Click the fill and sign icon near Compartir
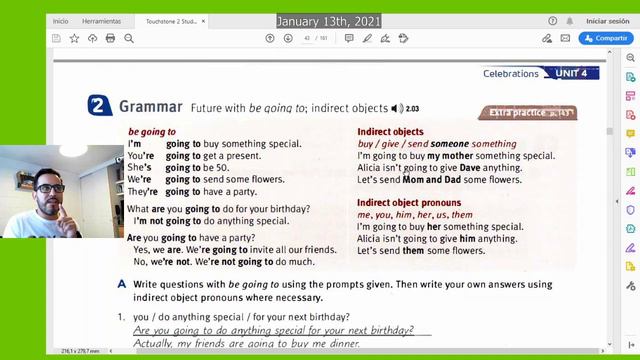The width and height of the screenshot is (640, 360). point(547,38)
